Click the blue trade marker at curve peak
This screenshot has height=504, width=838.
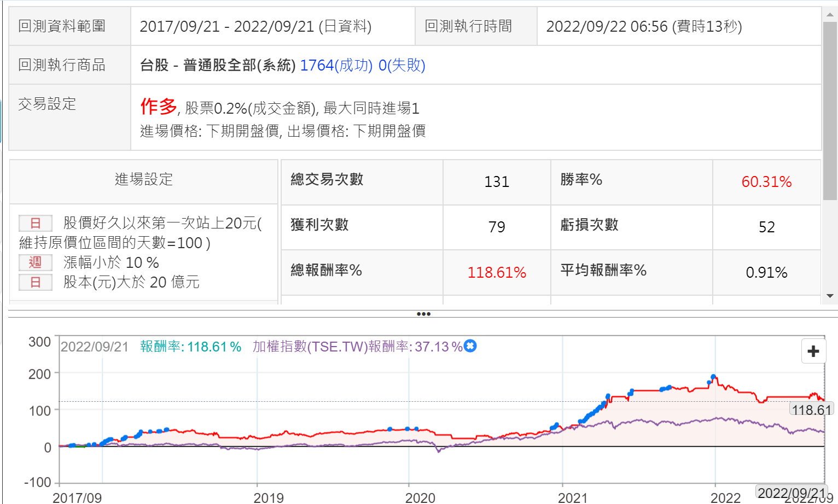point(713,377)
